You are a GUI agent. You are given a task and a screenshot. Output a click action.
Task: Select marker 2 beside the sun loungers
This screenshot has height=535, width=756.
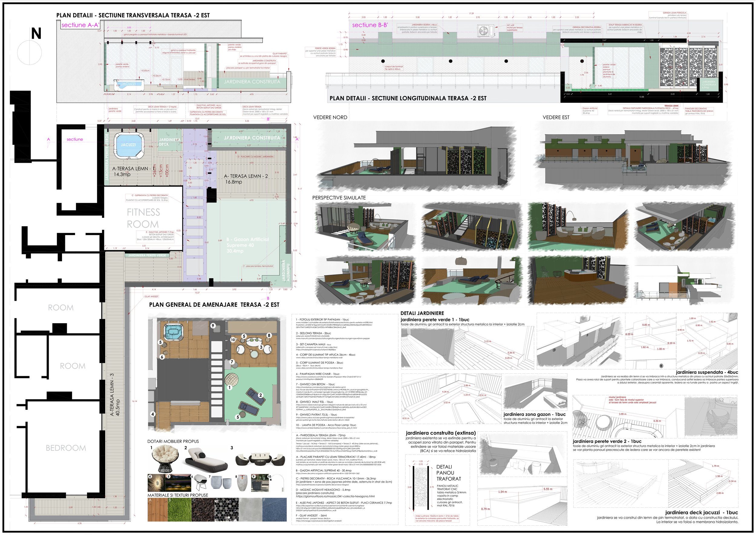click(260, 395)
